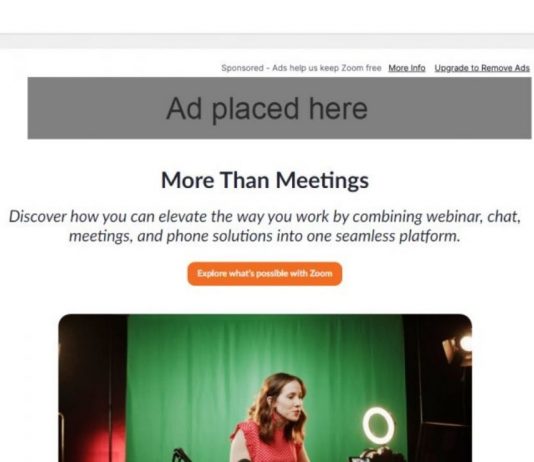Click 'Explore what's possible with Zoom' button
This screenshot has width=534, height=462.
pos(265,274)
